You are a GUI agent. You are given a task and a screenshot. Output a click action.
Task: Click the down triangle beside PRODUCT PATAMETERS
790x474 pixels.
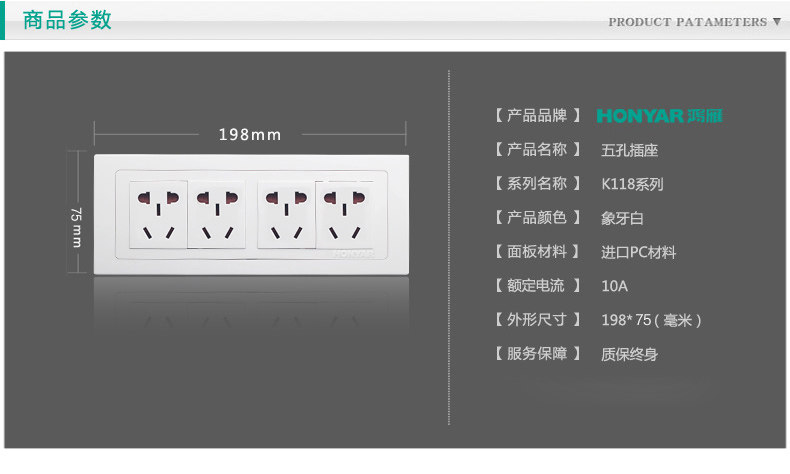(x=777, y=22)
